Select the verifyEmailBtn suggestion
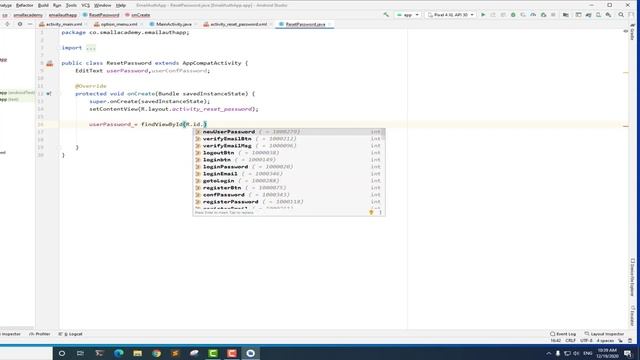Viewport: 640px width, 360px height. pyautogui.click(x=289, y=139)
